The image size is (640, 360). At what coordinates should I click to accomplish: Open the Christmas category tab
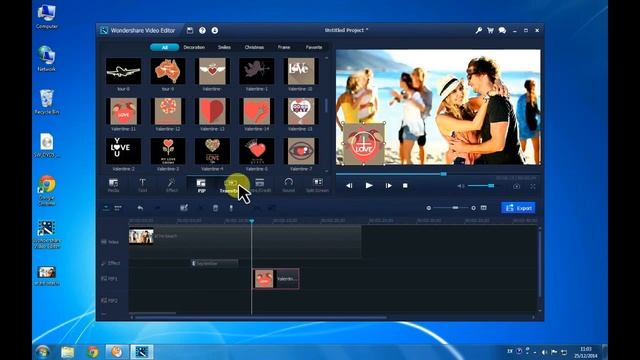click(x=254, y=47)
